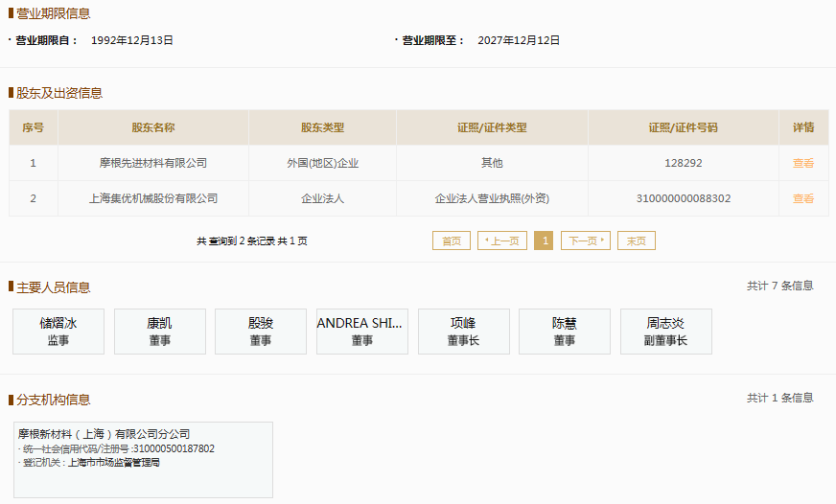Viewport: 836px width, 504px height.
Task: Open 查看 details for 上海集优机械股份有限公司
Action: [x=803, y=198]
